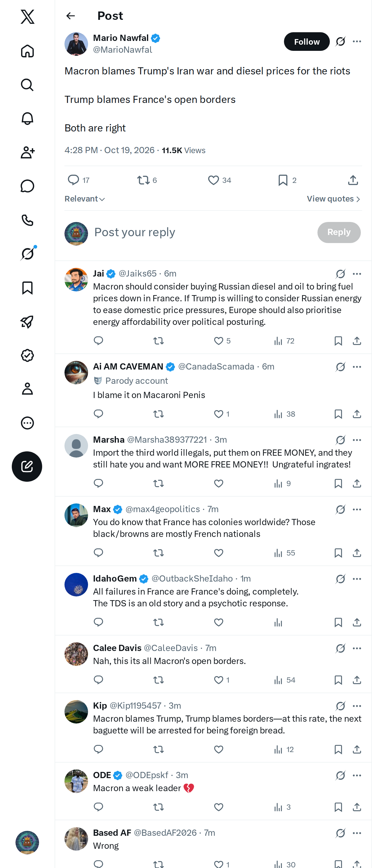Click the Post your reply field
Screen dimensions: 372x868
click(x=202, y=232)
